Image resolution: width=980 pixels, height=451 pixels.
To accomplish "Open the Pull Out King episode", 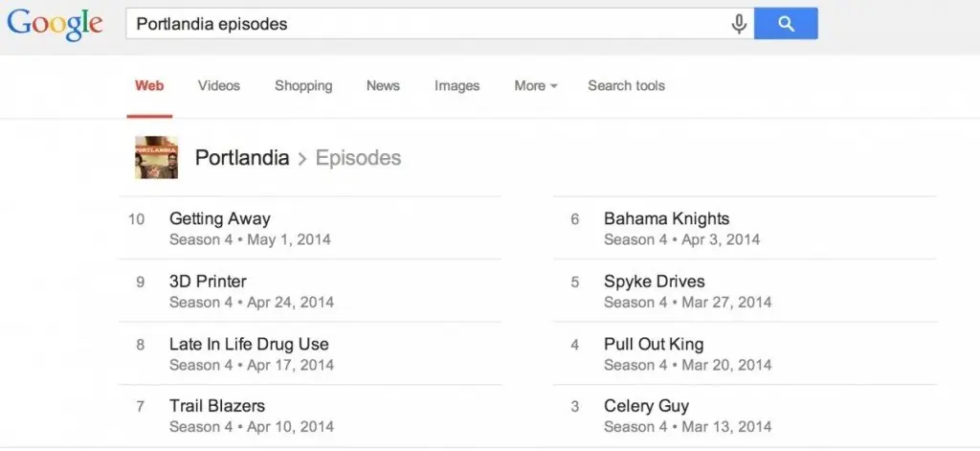I will (x=654, y=344).
